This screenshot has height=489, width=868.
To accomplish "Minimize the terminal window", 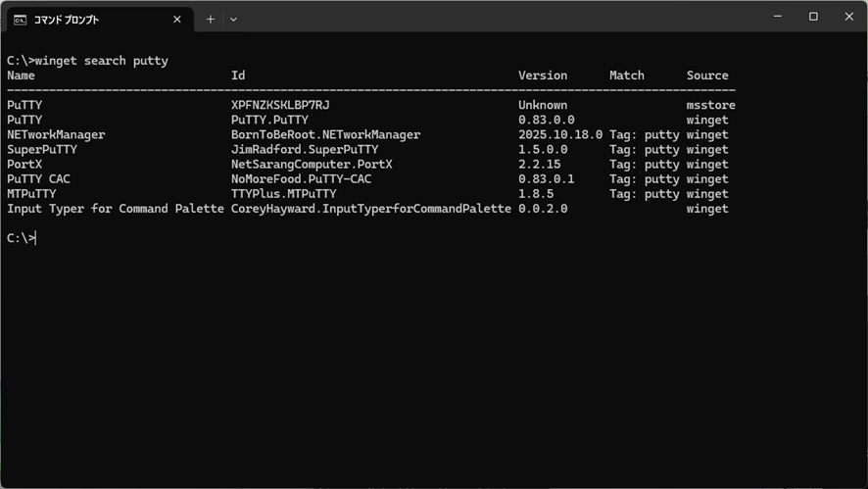I will [777, 17].
